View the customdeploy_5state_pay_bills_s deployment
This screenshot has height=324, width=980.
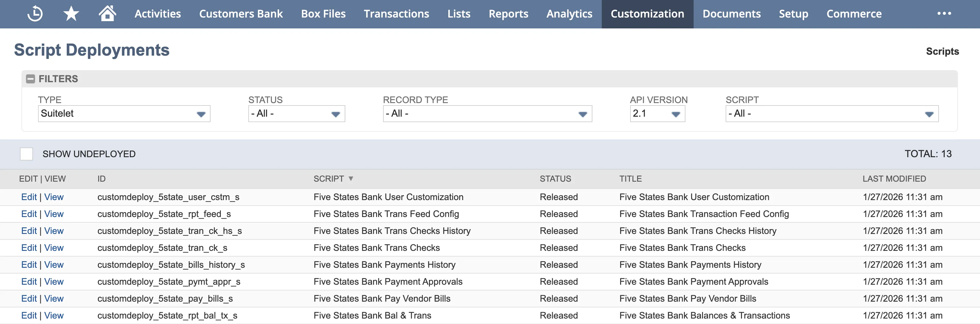coord(54,299)
